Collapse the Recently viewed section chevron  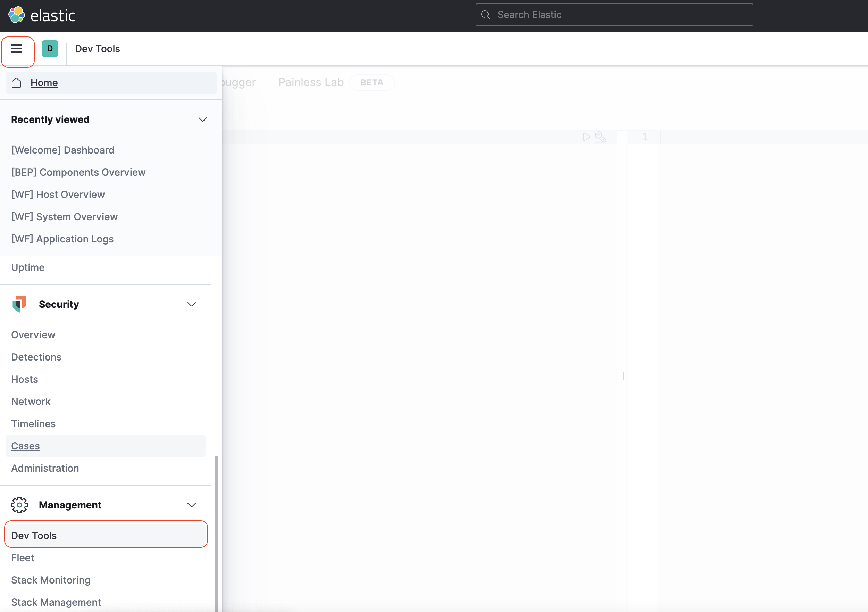click(203, 119)
